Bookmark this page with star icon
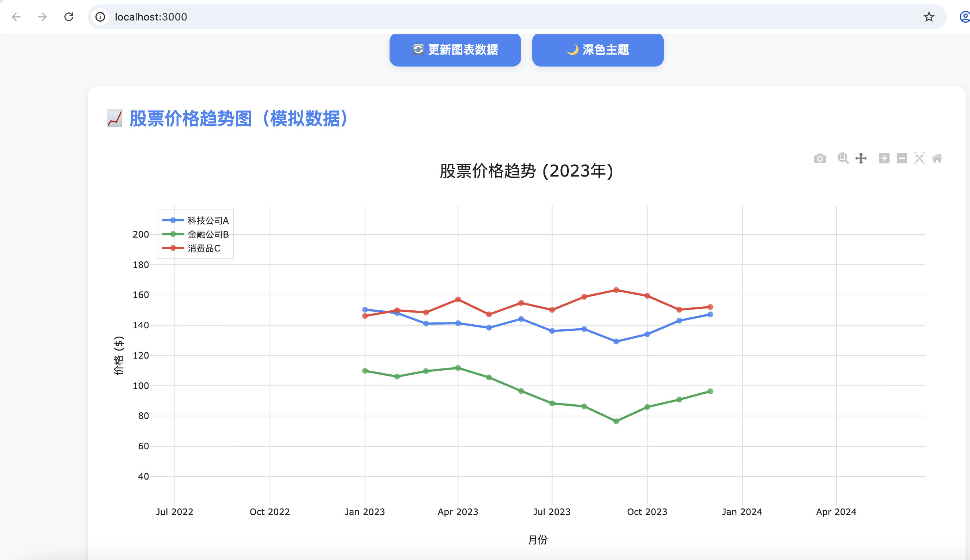 click(929, 17)
